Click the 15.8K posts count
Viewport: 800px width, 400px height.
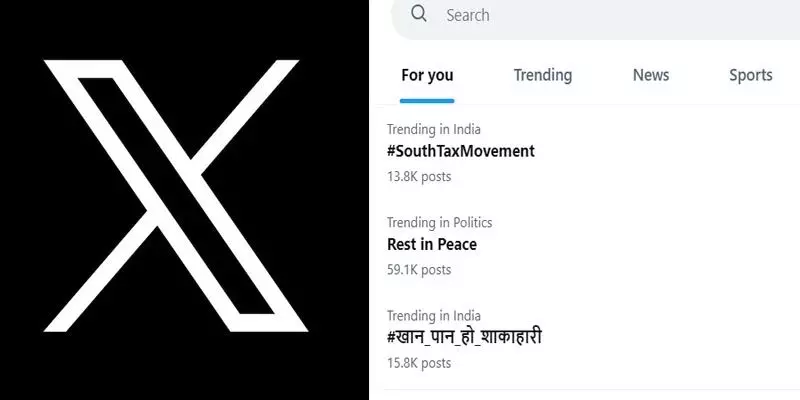click(x=419, y=362)
